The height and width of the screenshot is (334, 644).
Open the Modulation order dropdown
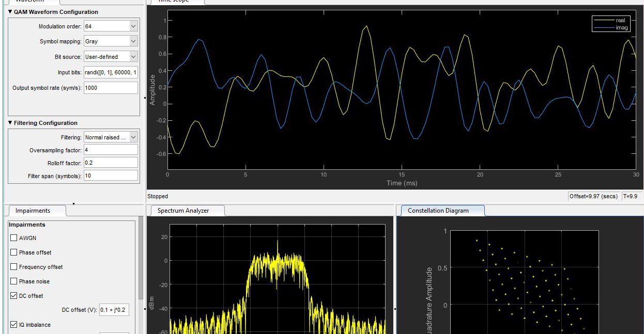coord(132,25)
